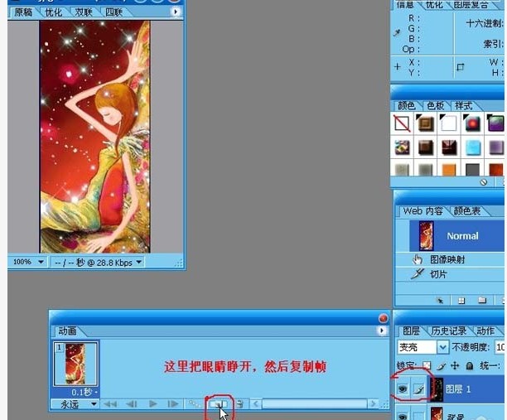Apply the brown beveled frame style swatch
Viewport: 507px width, 420px height.
[426, 123]
